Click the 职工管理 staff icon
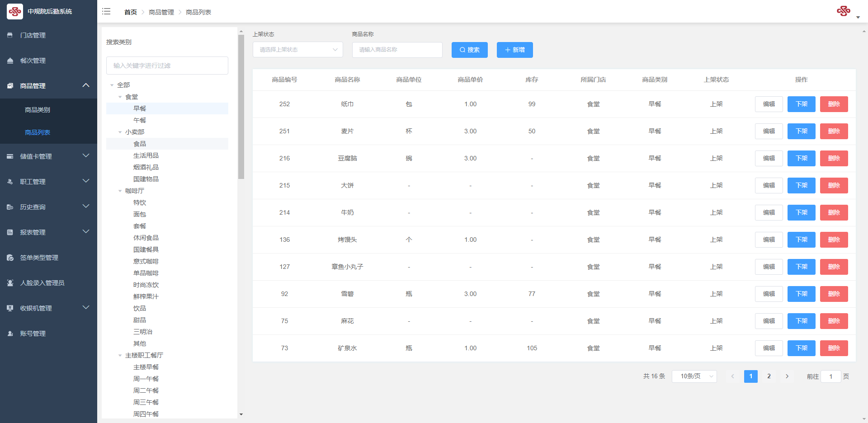 click(10, 181)
